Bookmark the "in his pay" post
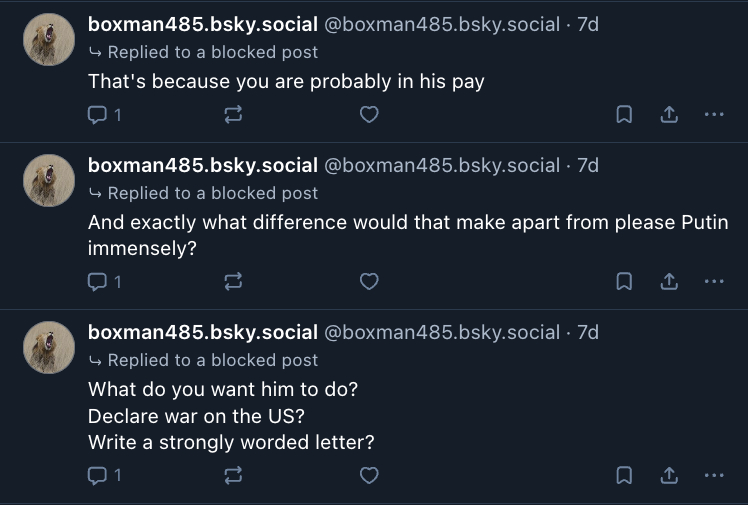The image size is (748, 505). click(623, 115)
